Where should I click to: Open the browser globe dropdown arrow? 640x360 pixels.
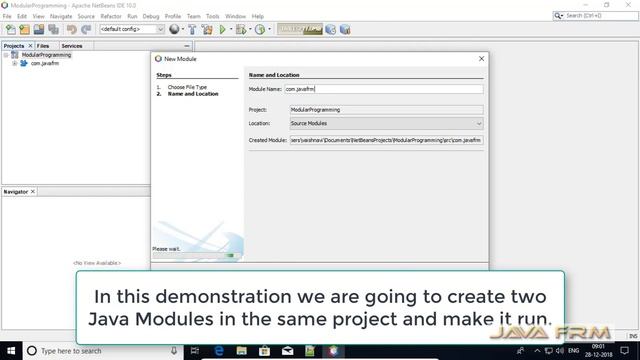182,29
